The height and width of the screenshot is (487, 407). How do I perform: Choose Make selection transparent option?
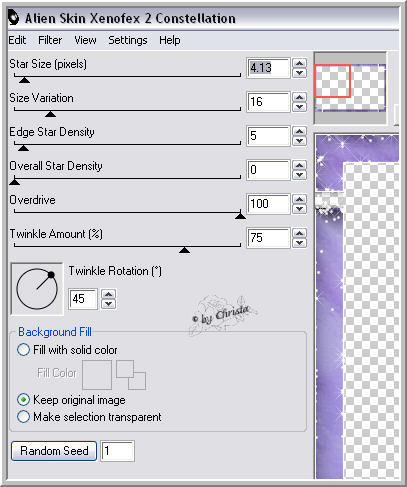click(23, 417)
